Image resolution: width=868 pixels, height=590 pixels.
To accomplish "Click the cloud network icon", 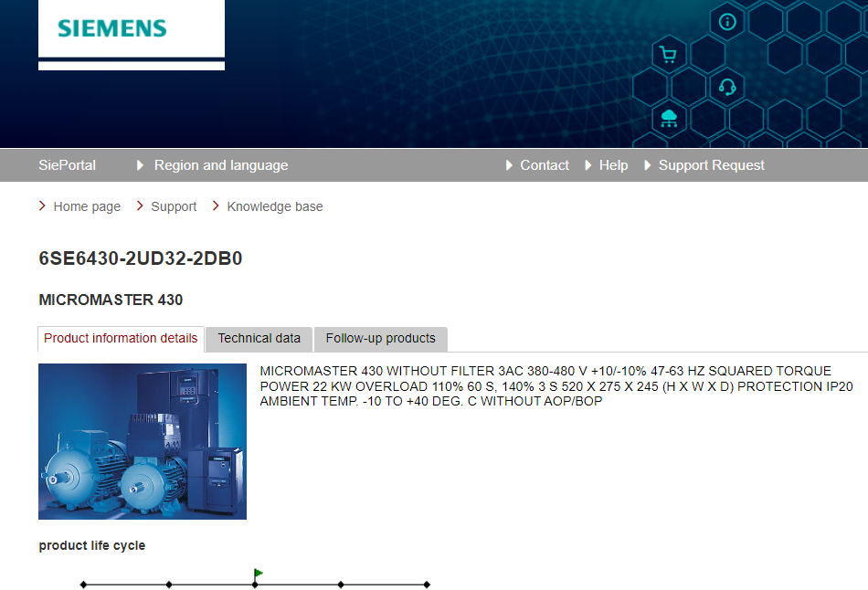I will 669,117.
